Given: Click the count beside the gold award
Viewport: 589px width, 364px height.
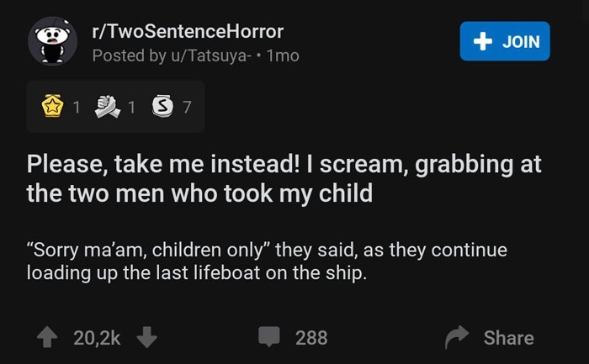Looking at the screenshot, I should coord(76,107).
